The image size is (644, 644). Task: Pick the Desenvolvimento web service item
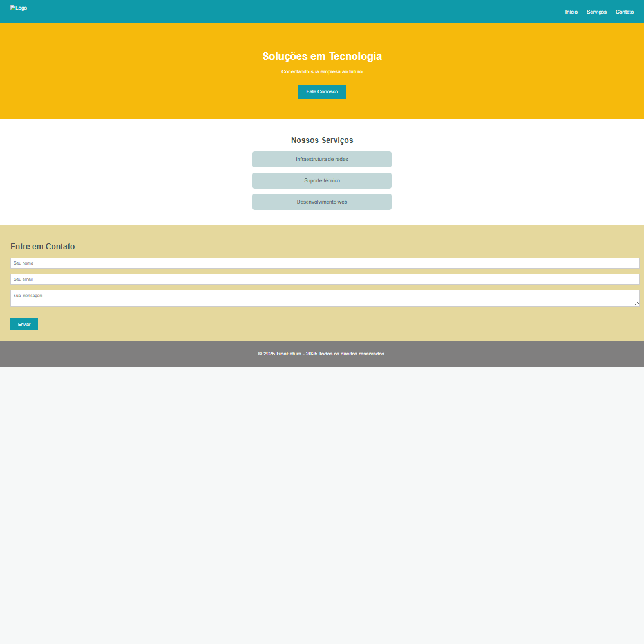[x=322, y=202]
